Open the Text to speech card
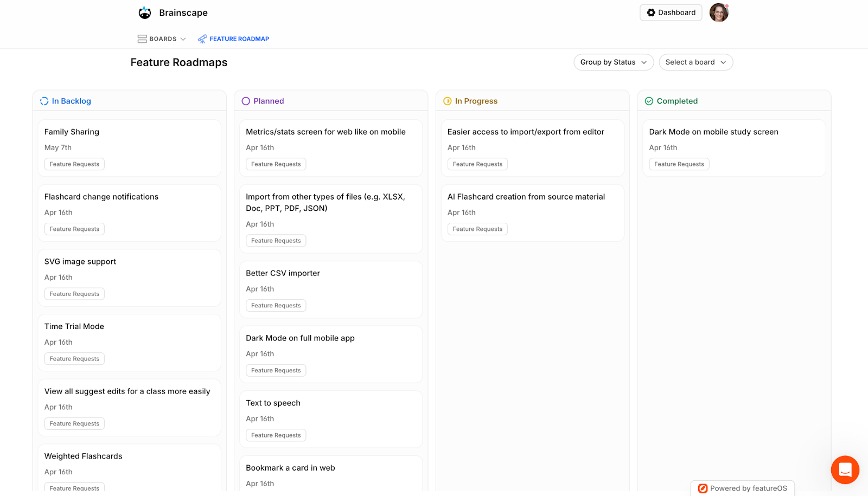868x496 pixels. click(x=331, y=419)
